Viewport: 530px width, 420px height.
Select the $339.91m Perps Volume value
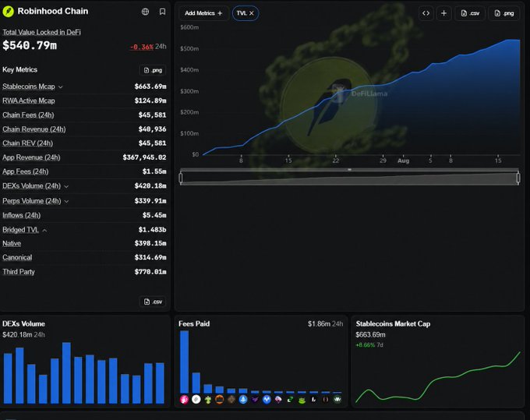(150, 201)
